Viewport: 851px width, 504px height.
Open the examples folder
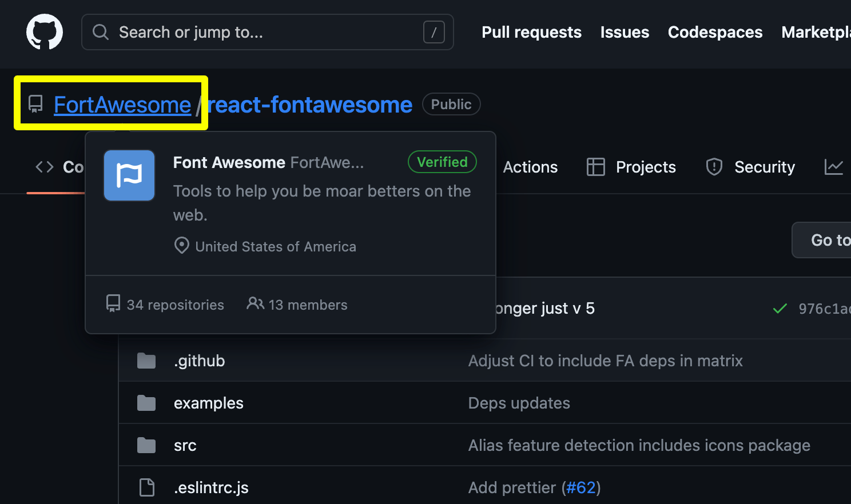209,403
